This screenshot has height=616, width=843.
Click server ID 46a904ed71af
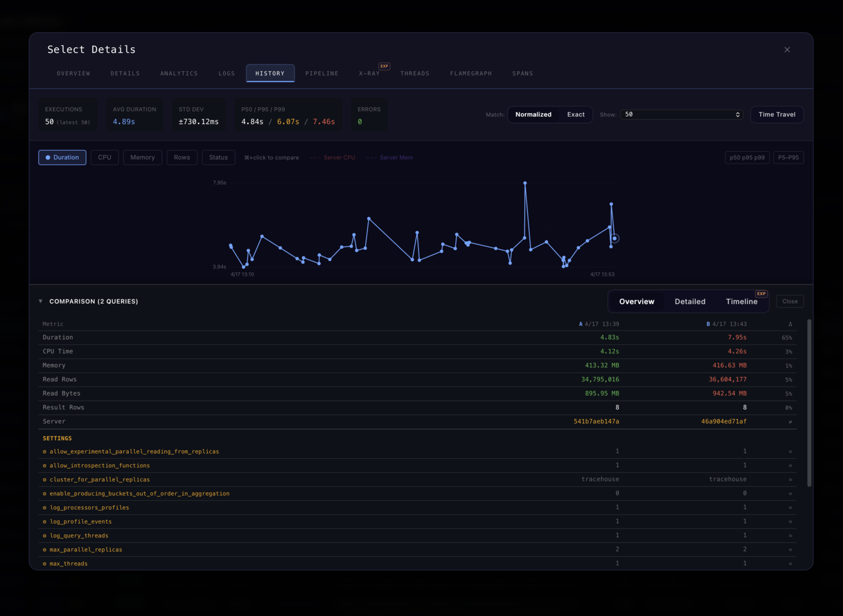click(x=724, y=422)
